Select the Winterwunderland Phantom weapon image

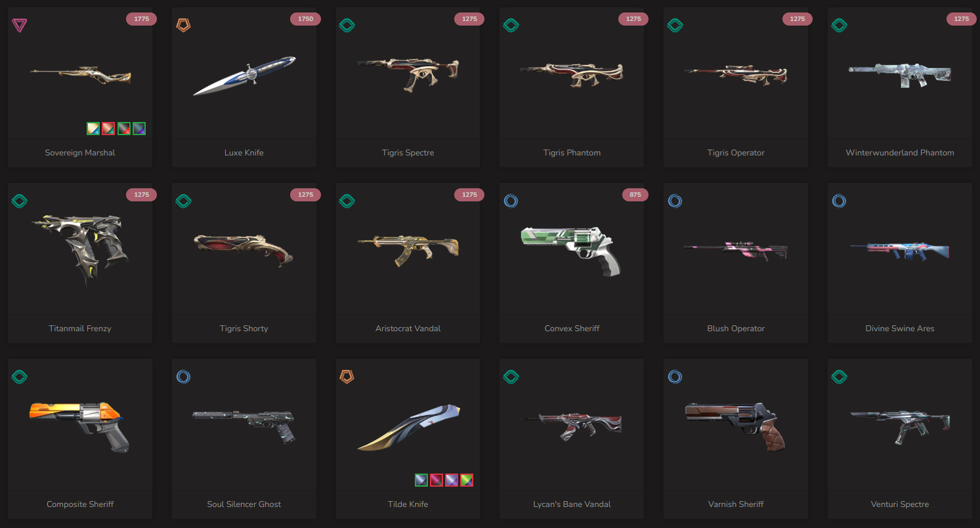coord(900,74)
